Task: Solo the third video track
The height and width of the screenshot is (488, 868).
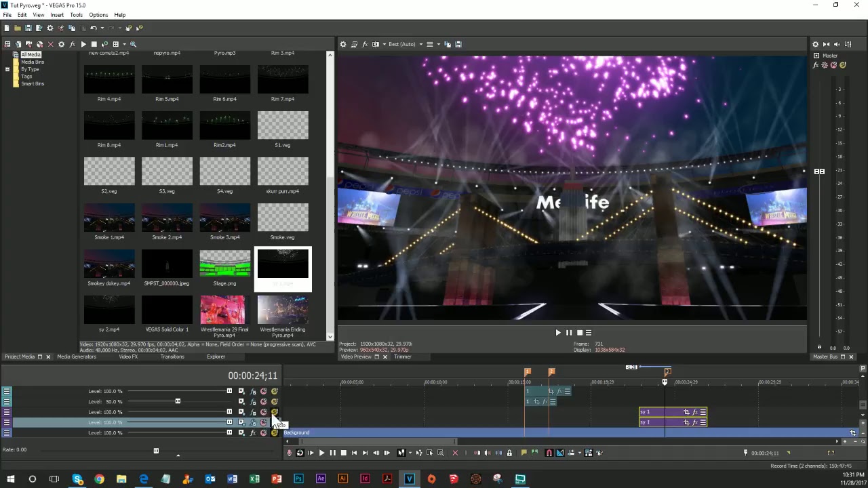Action: [275, 412]
